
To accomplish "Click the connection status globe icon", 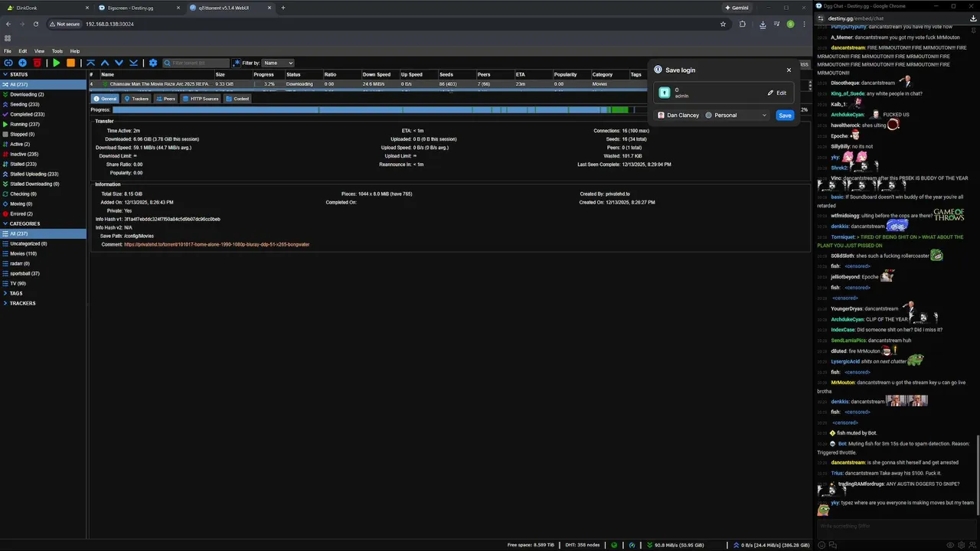I will pyautogui.click(x=614, y=545).
